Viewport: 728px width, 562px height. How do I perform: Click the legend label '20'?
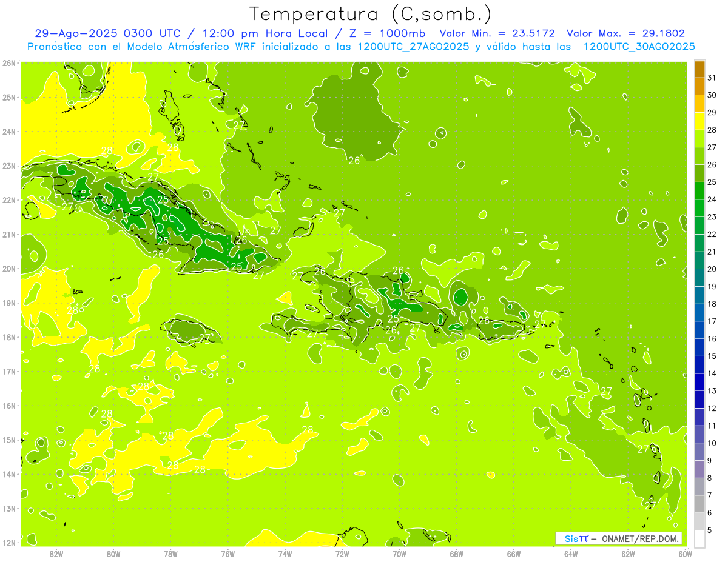coord(712,269)
